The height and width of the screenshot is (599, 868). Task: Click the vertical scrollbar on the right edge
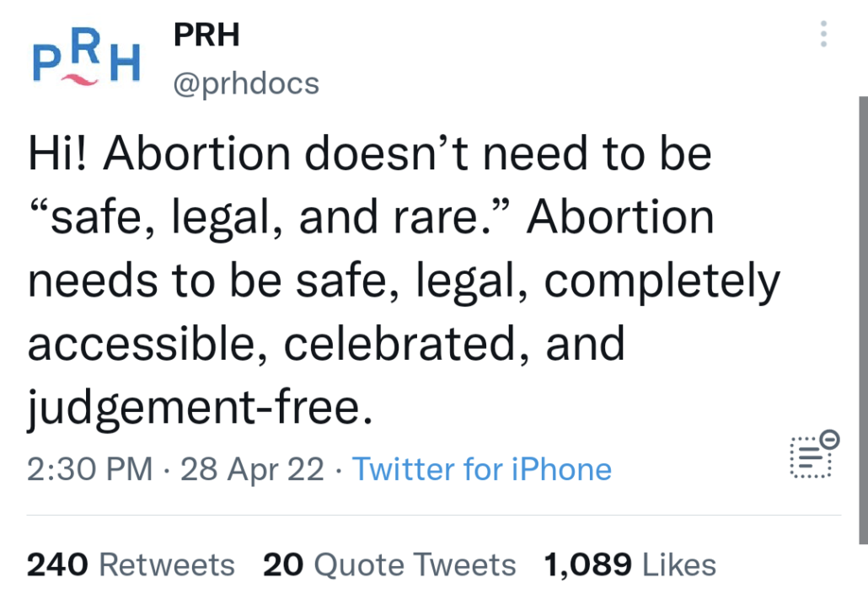(x=862, y=320)
